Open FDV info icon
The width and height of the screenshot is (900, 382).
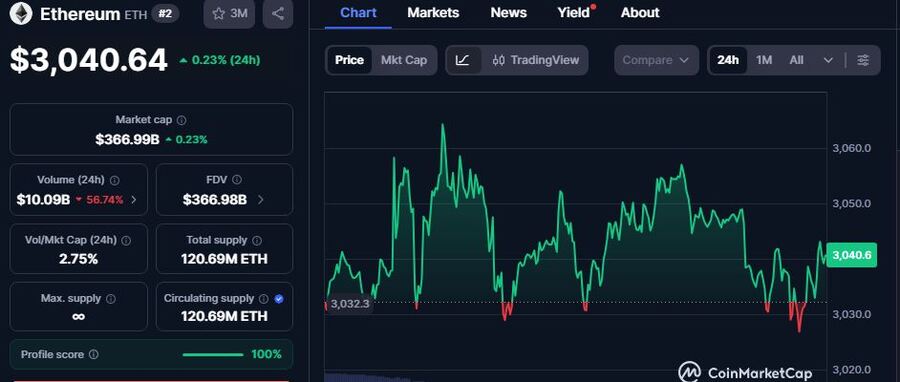[x=237, y=180]
